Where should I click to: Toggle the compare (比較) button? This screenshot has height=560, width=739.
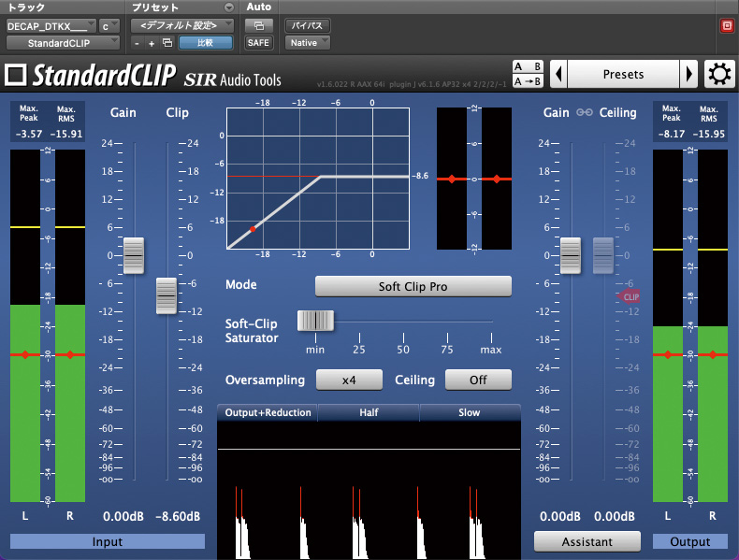(205, 43)
